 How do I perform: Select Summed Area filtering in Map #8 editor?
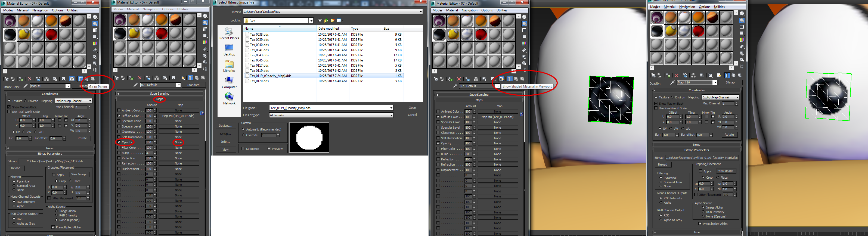[14, 186]
